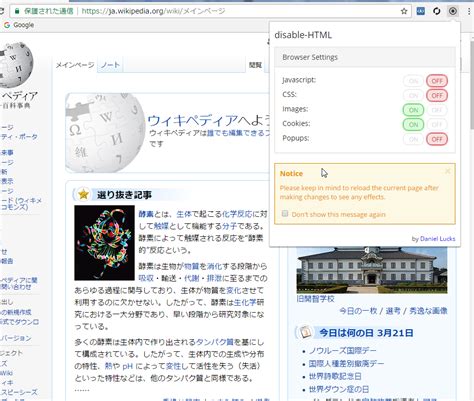This screenshot has width=474, height=401.
Task: Open the 今日の一枚 link
Action: coord(358,311)
